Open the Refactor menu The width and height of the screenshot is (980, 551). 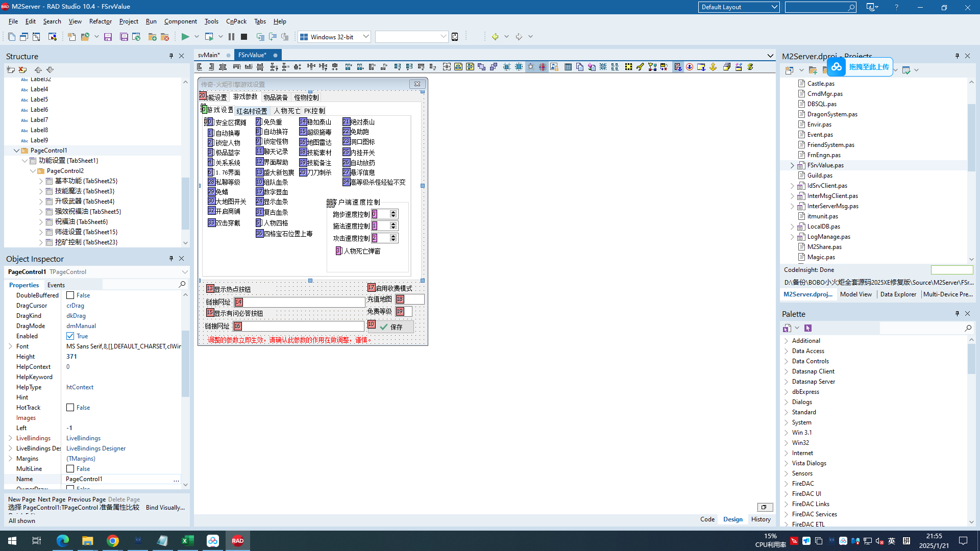[x=100, y=21]
